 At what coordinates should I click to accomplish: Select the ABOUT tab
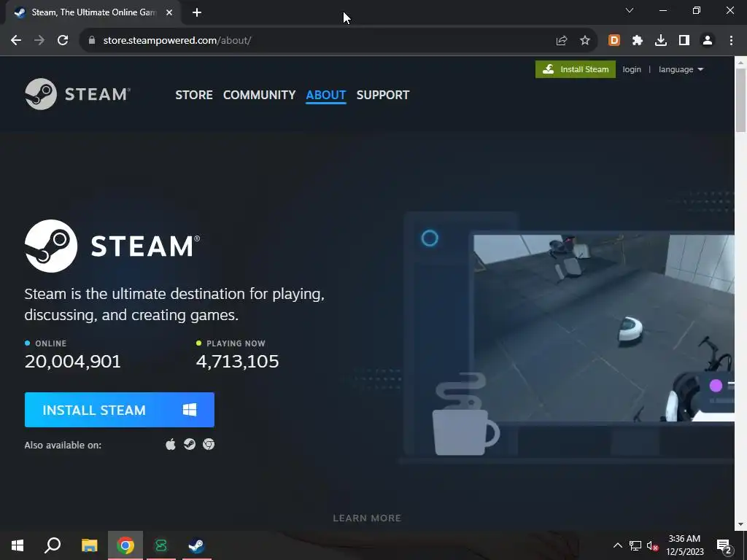tap(326, 95)
